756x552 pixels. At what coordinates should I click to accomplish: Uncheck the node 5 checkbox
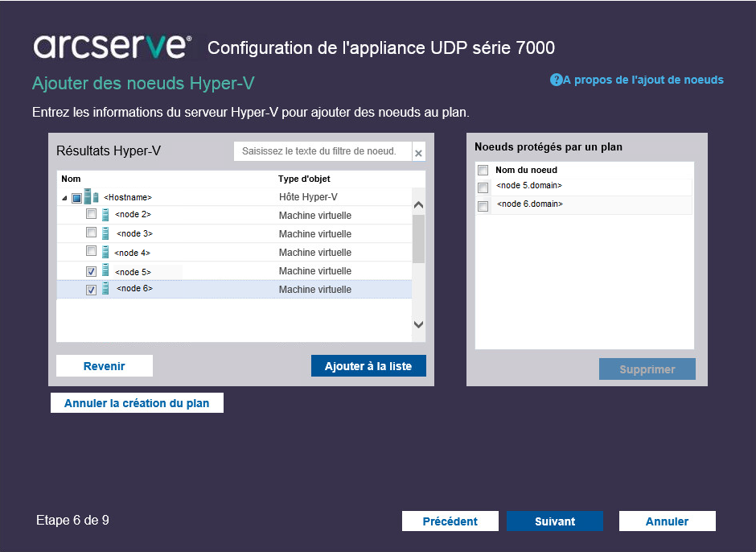pos(91,271)
